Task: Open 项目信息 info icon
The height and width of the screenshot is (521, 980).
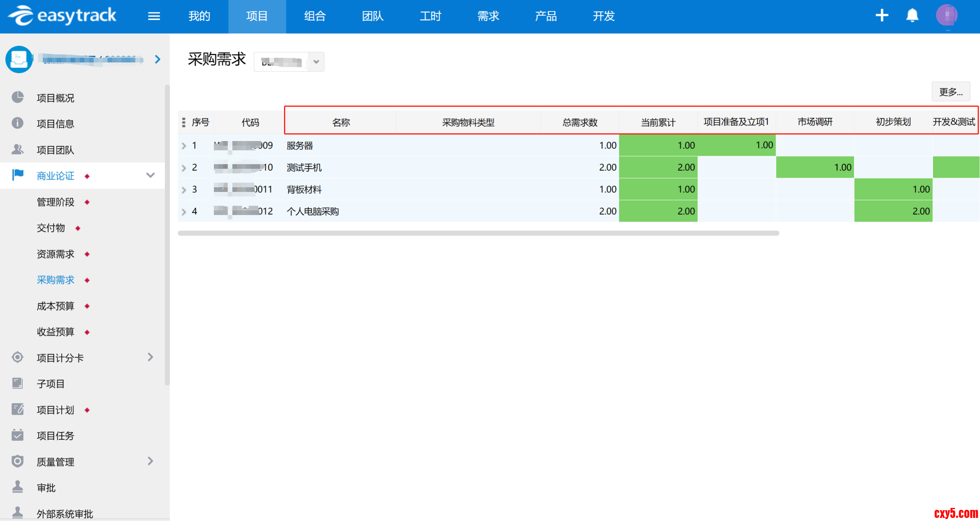Action: coord(18,123)
